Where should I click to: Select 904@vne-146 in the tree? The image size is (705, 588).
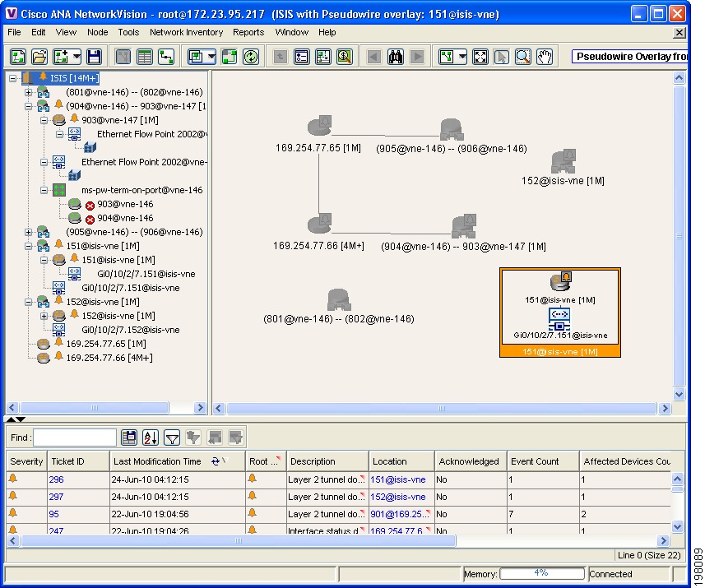pyautogui.click(x=125, y=218)
